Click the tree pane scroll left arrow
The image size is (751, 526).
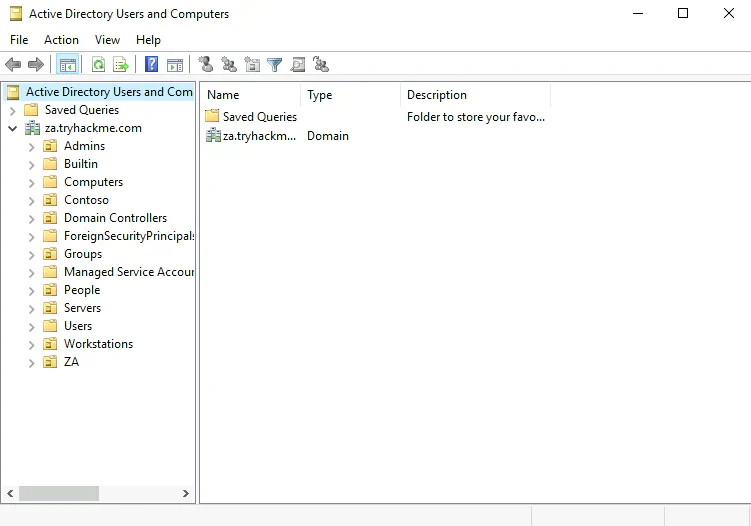coord(10,493)
